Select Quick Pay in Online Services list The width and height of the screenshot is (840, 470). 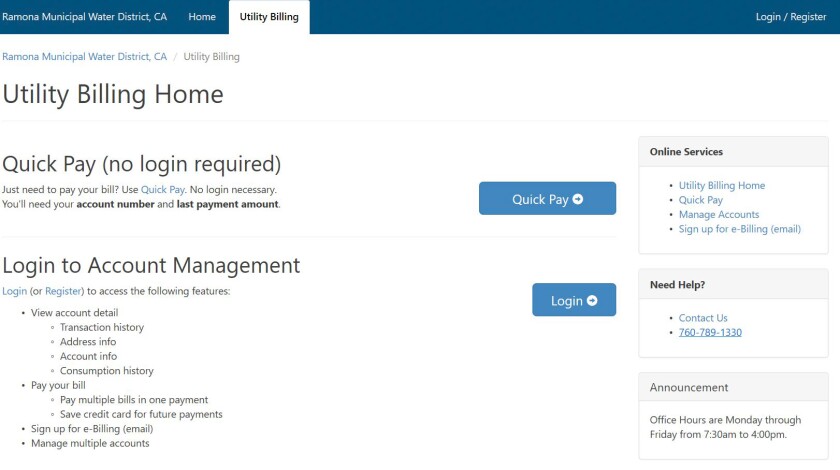click(x=700, y=200)
